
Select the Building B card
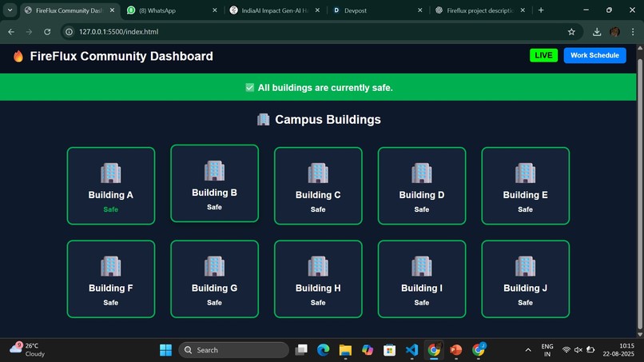[x=214, y=183]
